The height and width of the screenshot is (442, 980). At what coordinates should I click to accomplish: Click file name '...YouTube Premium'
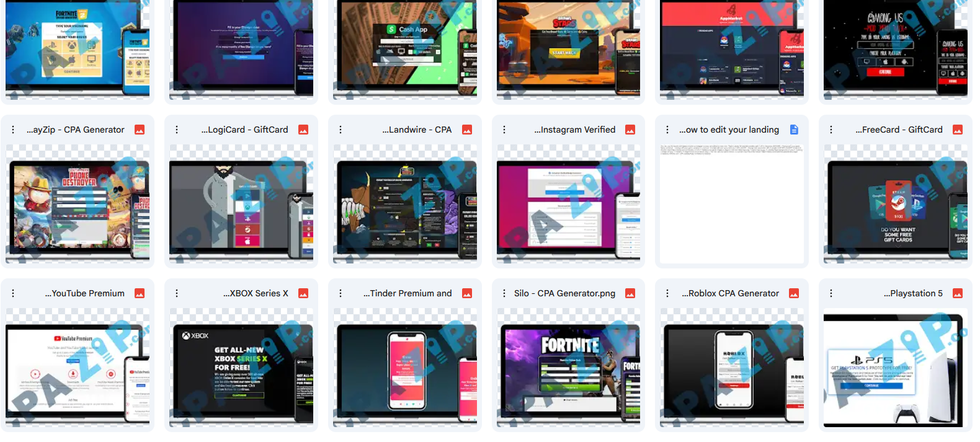pyautogui.click(x=85, y=293)
